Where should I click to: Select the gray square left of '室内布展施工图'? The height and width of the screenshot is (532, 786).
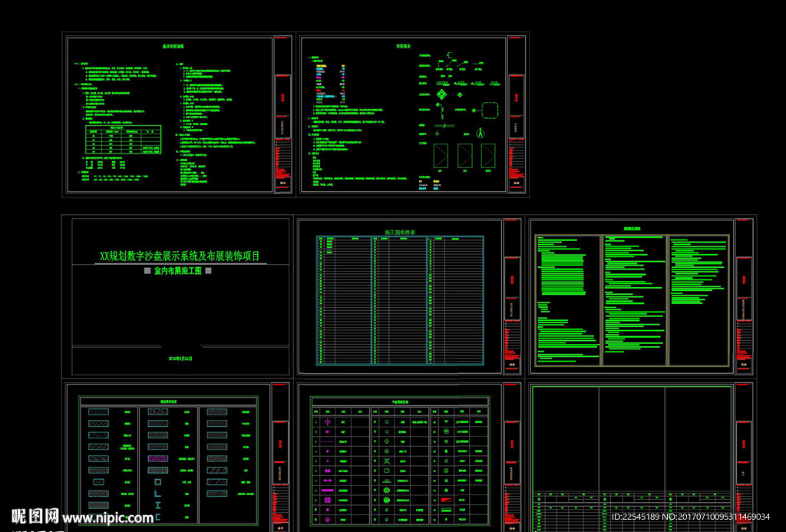[147, 271]
